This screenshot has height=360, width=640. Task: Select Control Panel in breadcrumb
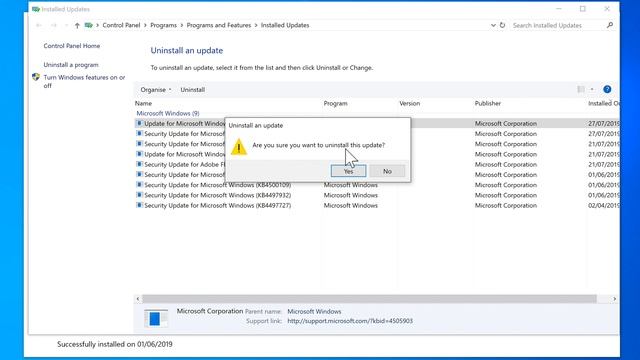pyautogui.click(x=121, y=25)
